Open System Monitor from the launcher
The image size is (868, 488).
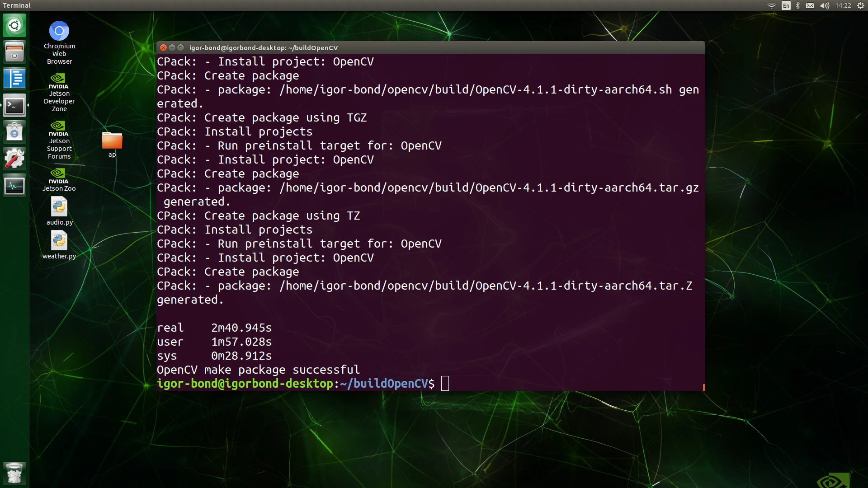(14, 185)
